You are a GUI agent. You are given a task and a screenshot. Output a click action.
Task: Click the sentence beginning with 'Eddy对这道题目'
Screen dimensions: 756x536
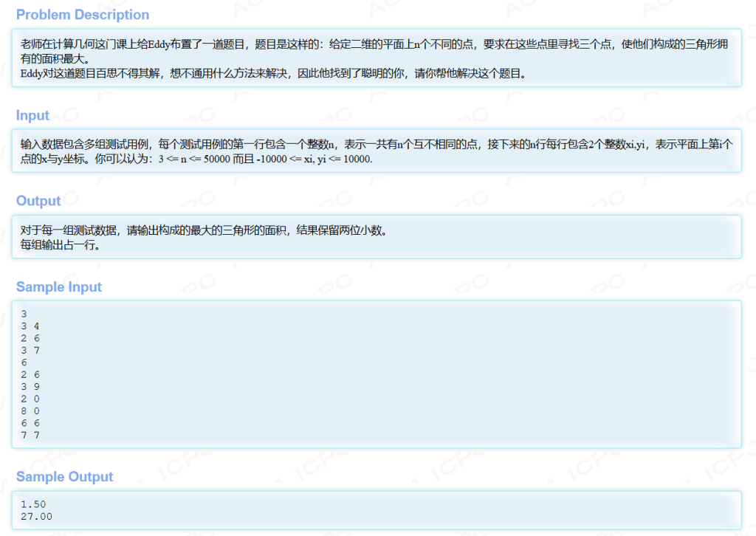[273, 73]
